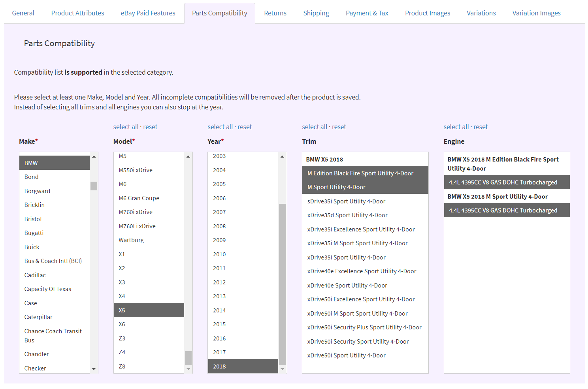Choose X3 from the Model list
Screen dimensions: 588x389
point(149,282)
